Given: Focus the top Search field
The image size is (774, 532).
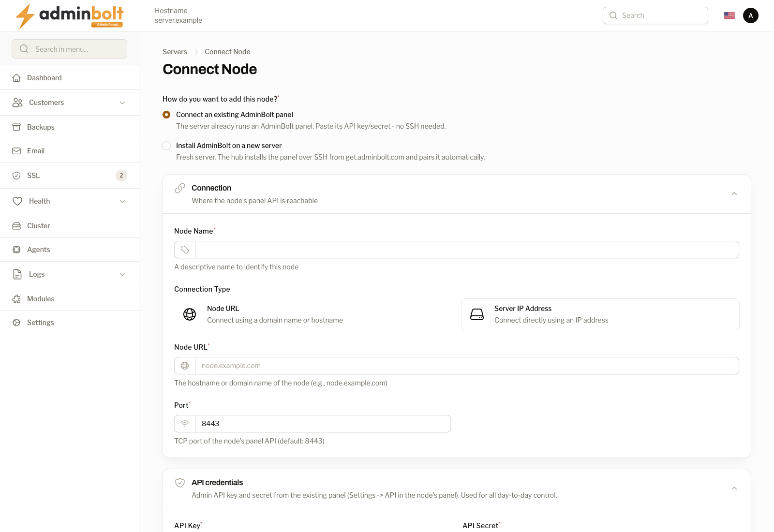Looking at the screenshot, I should tap(655, 15).
